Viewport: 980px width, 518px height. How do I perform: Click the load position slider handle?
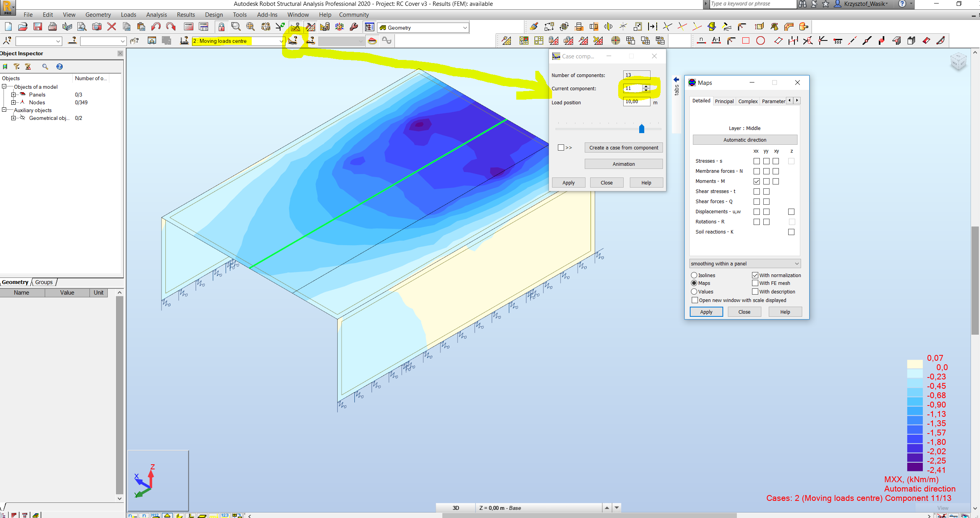[x=642, y=128]
